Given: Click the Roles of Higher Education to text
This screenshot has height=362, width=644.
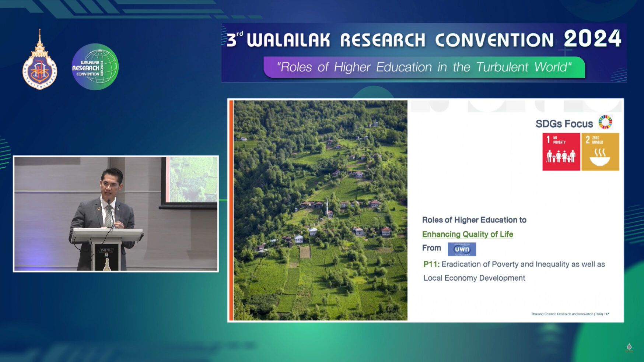Looking at the screenshot, I should 474,220.
